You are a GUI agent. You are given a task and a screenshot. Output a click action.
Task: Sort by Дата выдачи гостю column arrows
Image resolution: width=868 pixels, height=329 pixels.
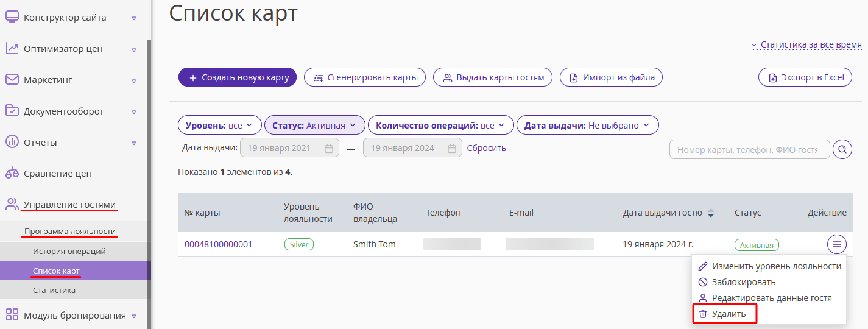point(710,213)
